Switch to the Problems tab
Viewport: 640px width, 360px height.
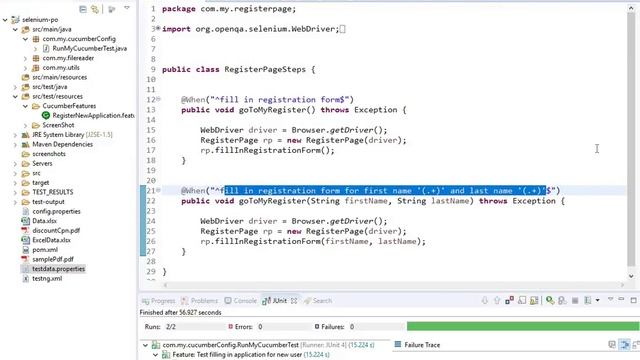click(199, 301)
